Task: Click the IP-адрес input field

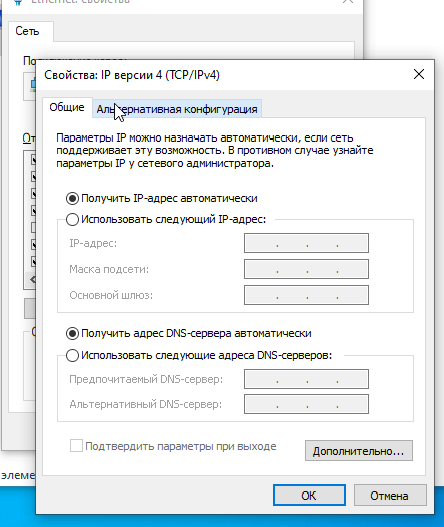Action: point(306,243)
